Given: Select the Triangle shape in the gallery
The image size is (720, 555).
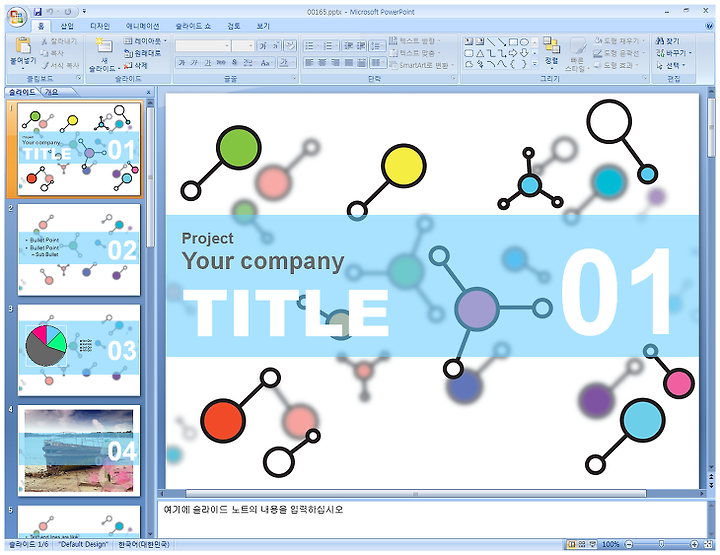Looking at the screenshot, I should coord(480,53).
